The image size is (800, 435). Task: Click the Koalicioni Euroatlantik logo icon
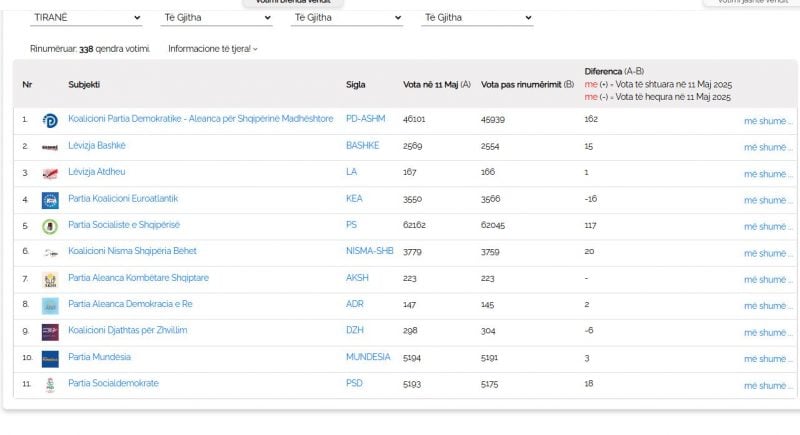pos(50,200)
